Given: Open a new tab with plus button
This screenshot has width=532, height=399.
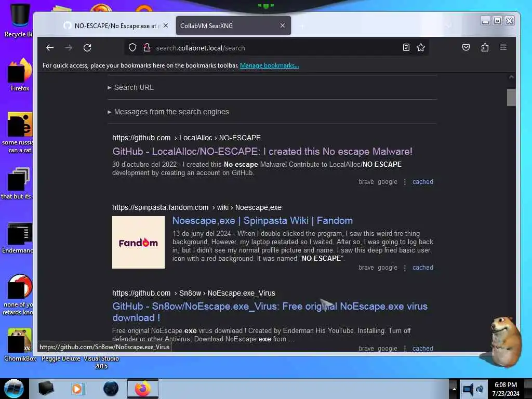Looking at the screenshot, I should (x=302, y=26).
